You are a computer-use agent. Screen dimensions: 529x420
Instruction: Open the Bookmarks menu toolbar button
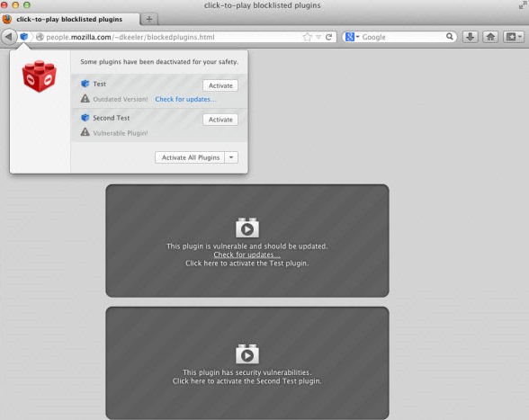(514, 37)
